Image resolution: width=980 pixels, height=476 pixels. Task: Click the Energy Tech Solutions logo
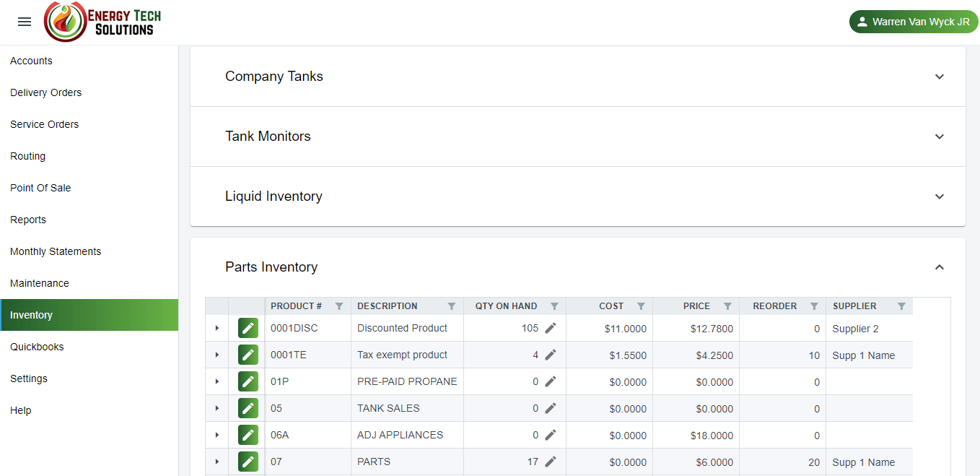pos(102,22)
